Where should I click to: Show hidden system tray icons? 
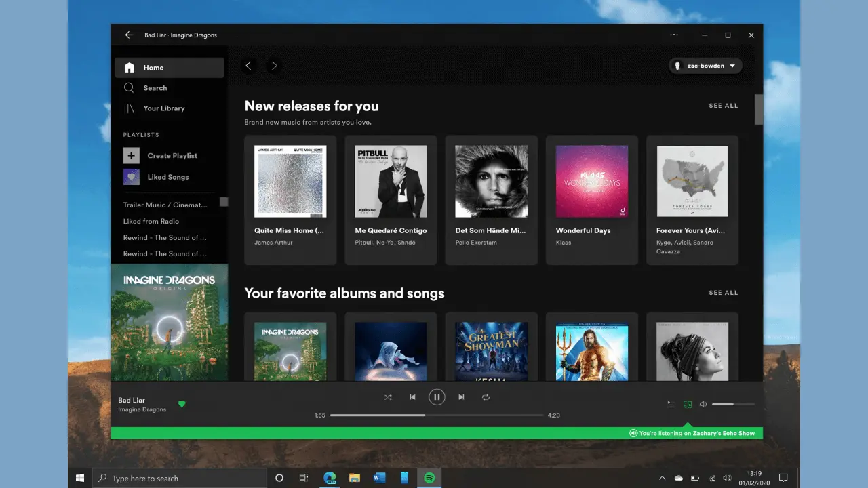coord(663,478)
